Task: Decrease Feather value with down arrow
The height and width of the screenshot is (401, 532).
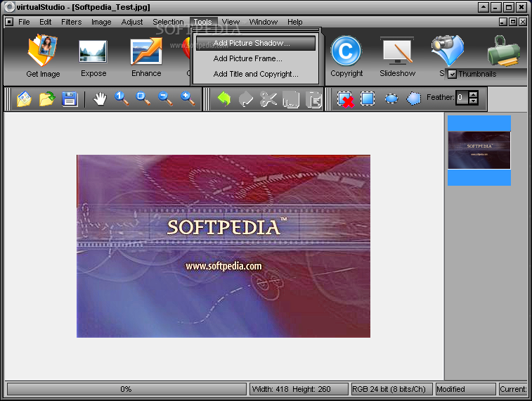Action: coord(473,101)
